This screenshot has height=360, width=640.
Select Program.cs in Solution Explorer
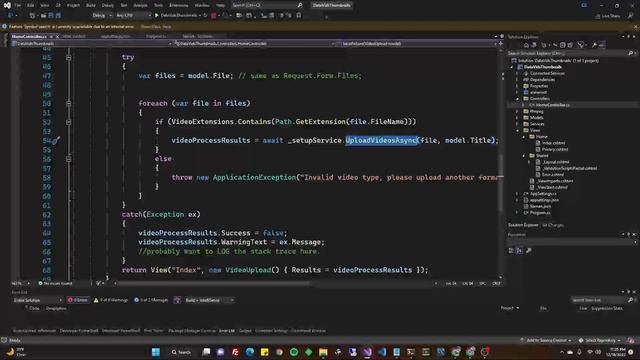[540, 213]
